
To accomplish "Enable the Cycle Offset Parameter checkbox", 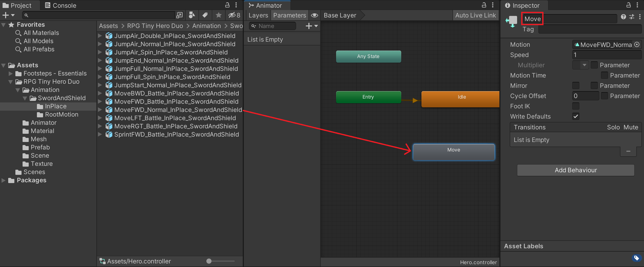I will (605, 96).
